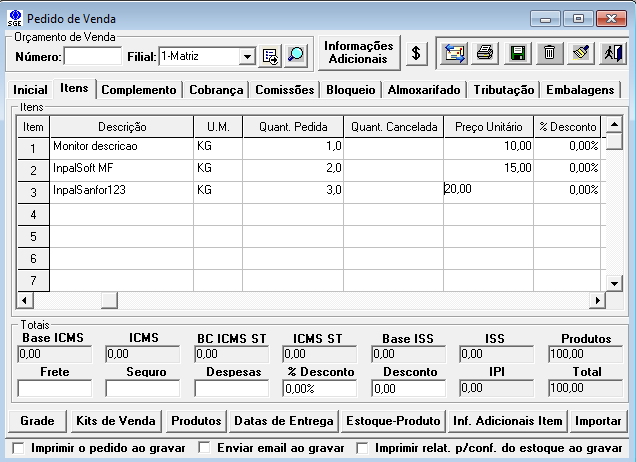Click the printer icon
The width and height of the screenshot is (636, 462).
tap(485, 53)
